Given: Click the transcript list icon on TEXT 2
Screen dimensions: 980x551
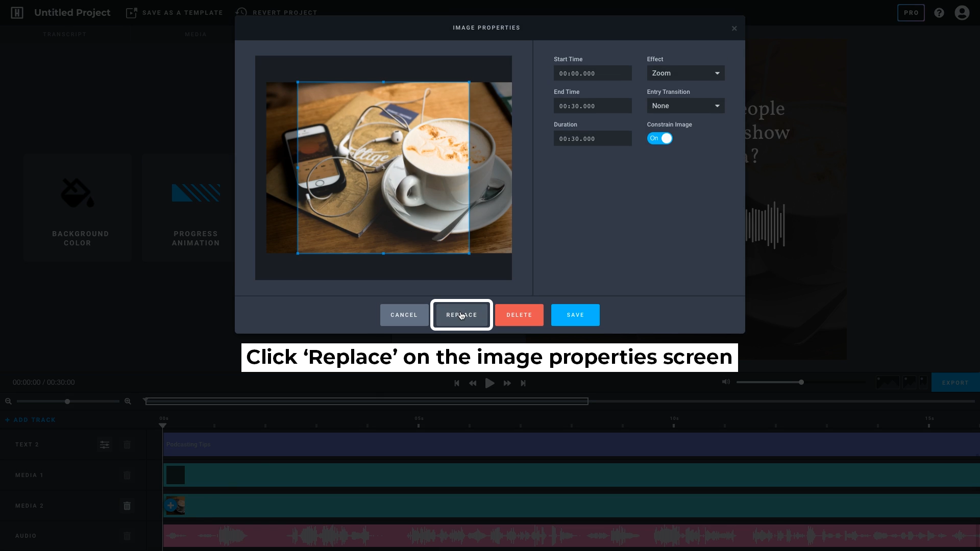Looking at the screenshot, I should point(104,444).
